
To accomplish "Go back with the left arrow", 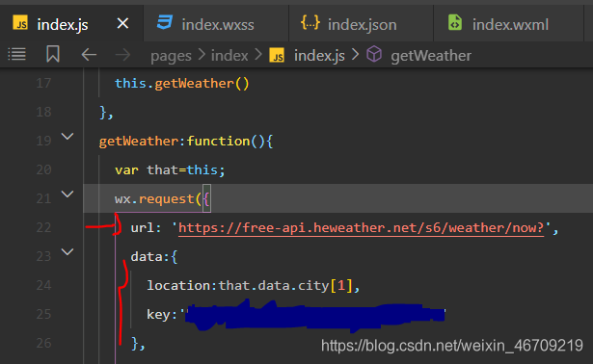I will pyautogui.click(x=89, y=55).
